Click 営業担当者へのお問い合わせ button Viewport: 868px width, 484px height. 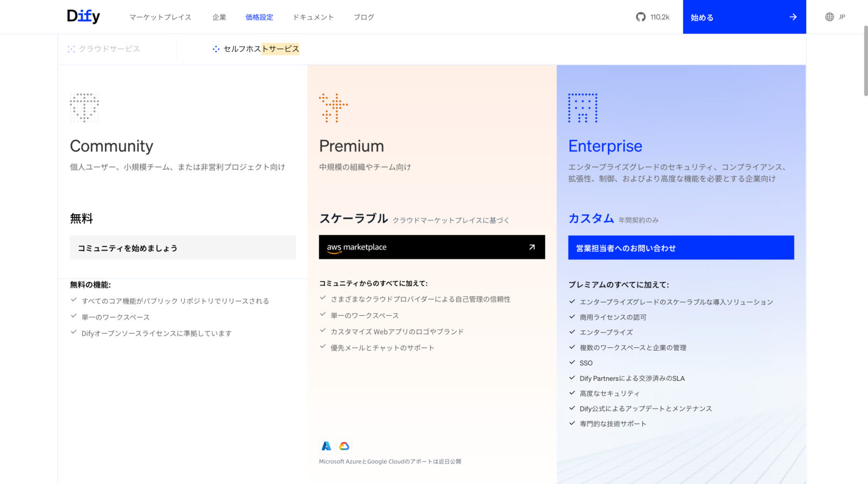(x=681, y=247)
